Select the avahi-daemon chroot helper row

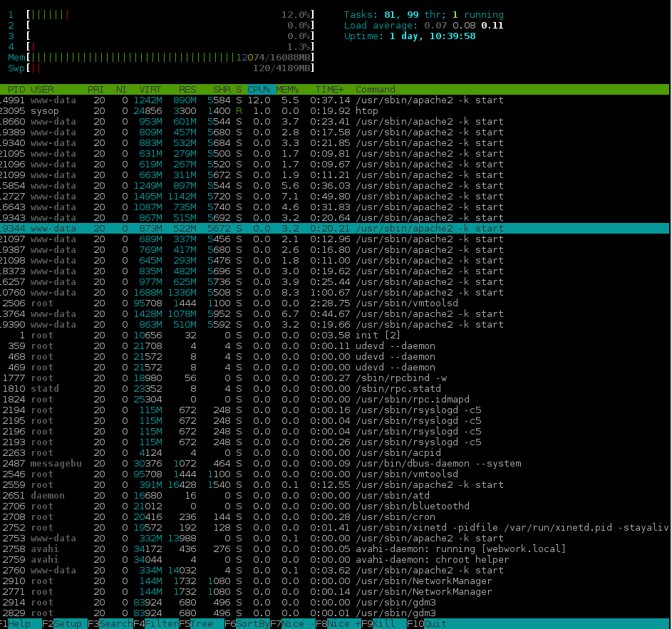point(334,560)
